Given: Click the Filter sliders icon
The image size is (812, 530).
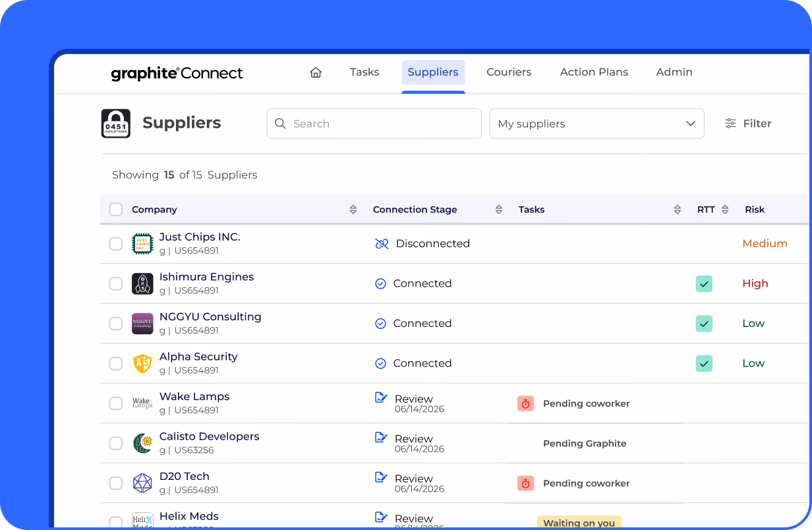Looking at the screenshot, I should (730, 123).
